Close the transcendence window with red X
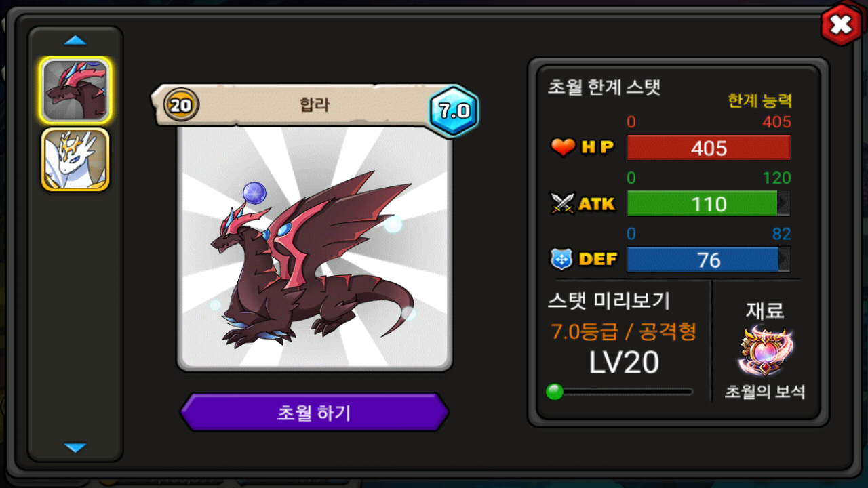Image resolution: width=868 pixels, height=488 pixels. click(x=841, y=26)
